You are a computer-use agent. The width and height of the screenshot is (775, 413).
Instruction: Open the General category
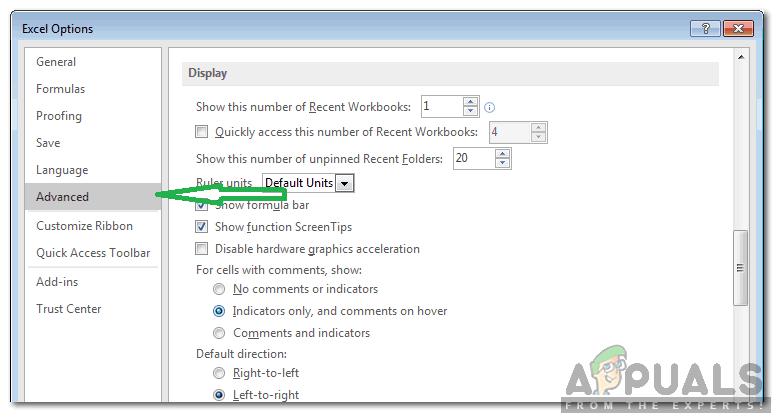[x=93, y=62]
